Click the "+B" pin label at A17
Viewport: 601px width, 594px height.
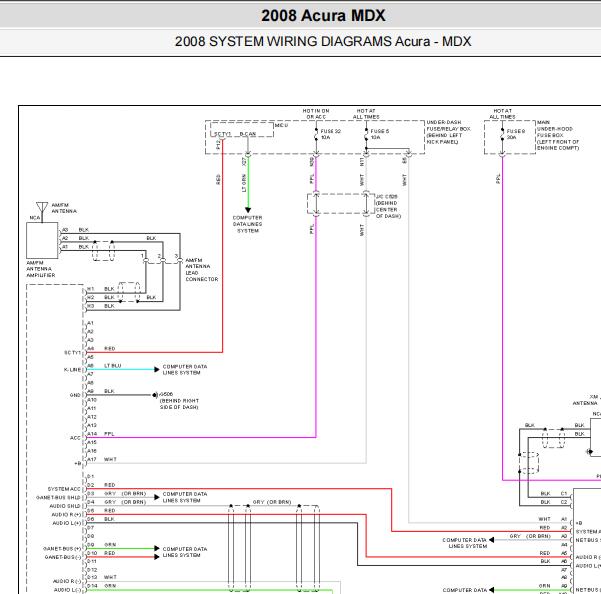[78, 463]
